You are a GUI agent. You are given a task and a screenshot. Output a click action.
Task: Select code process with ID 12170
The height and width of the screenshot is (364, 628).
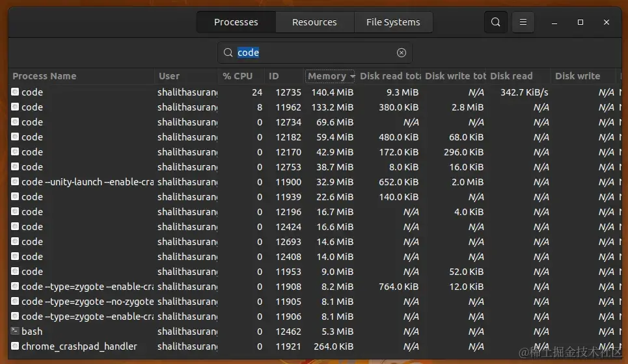pyautogui.click(x=315, y=152)
